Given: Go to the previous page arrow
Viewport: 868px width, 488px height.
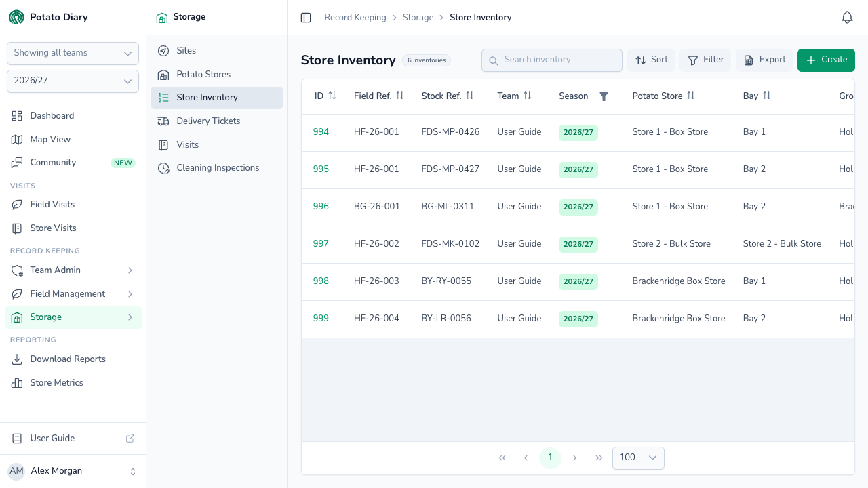Looking at the screenshot, I should coord(526,458).
